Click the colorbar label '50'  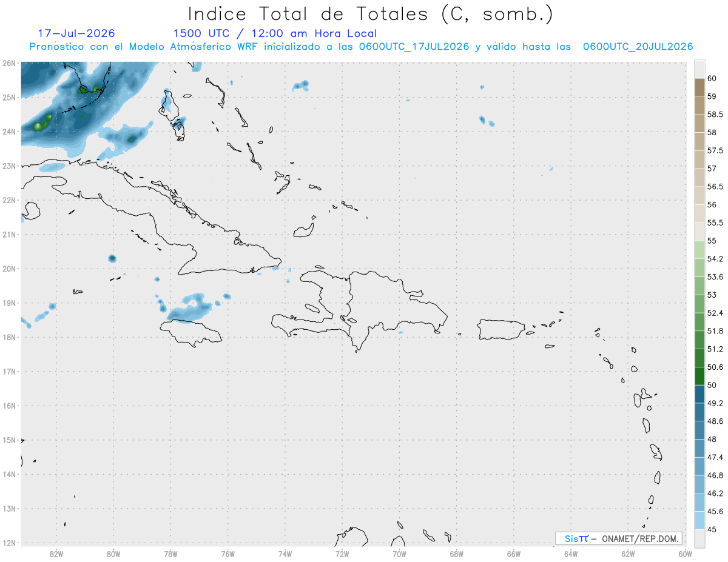[712, 385]
